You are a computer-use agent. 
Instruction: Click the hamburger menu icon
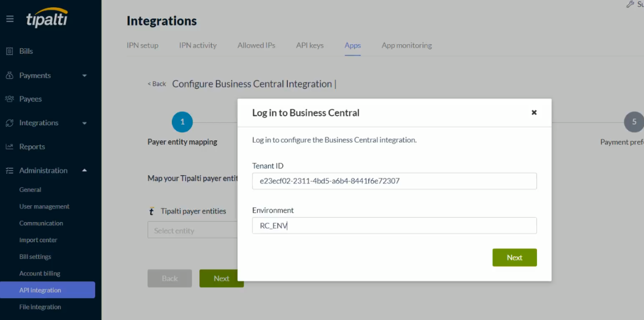point(10,19)
